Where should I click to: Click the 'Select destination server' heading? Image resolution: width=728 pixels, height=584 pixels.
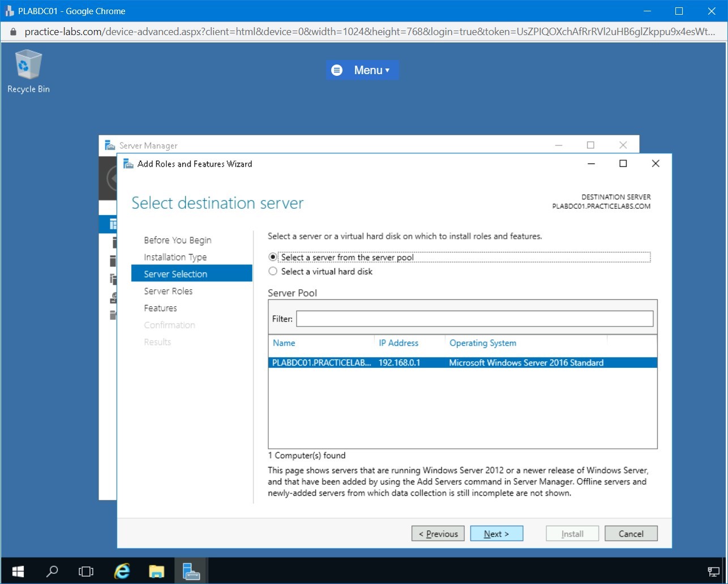tap(217, 203)
